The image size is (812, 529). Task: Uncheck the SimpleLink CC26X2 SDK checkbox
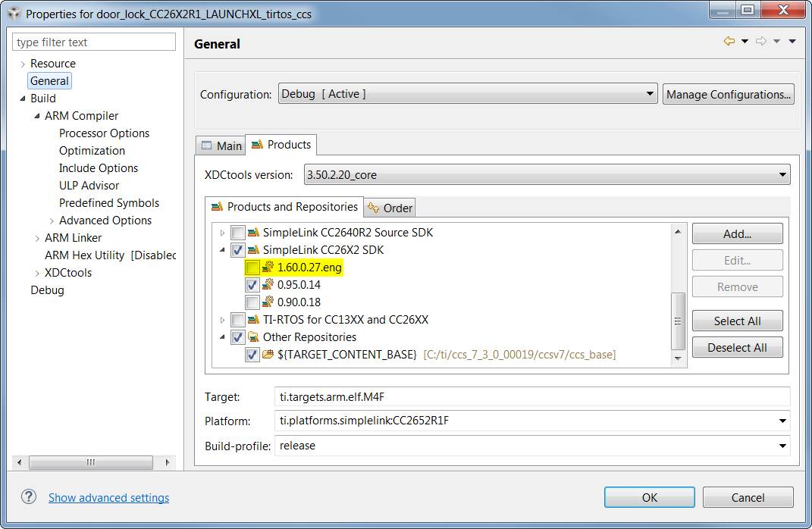click(x=238, y=251)
